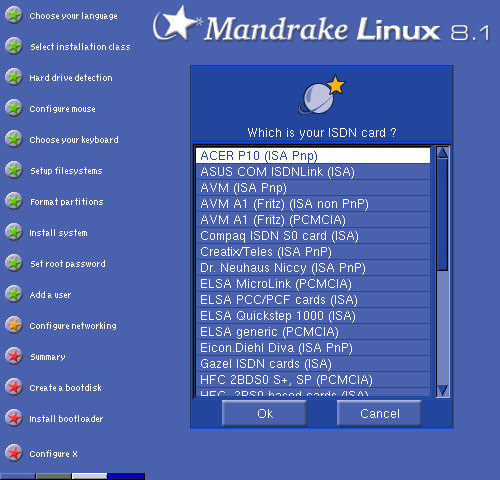
Task: Click green star beside Configure mouse
Action: 14,108
